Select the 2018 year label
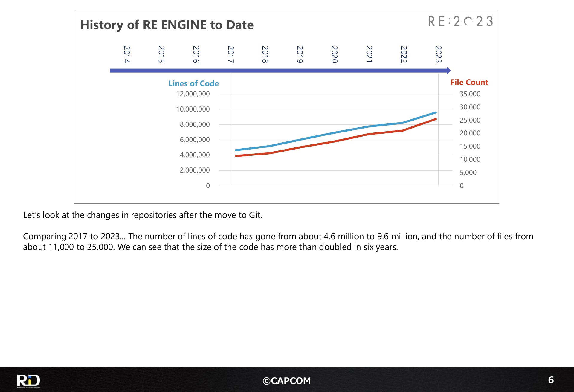Screen dimensions: 574x392 (265, 54)
